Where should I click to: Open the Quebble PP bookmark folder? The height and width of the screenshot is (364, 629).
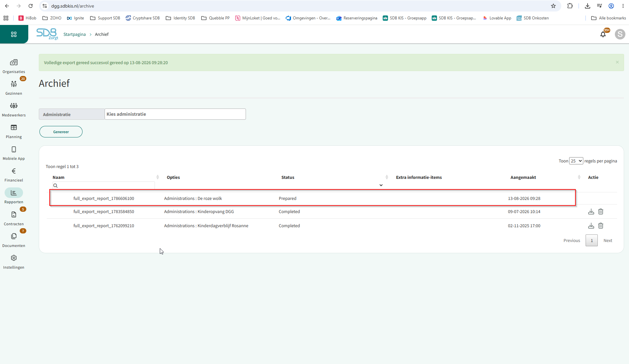(215, 18)
